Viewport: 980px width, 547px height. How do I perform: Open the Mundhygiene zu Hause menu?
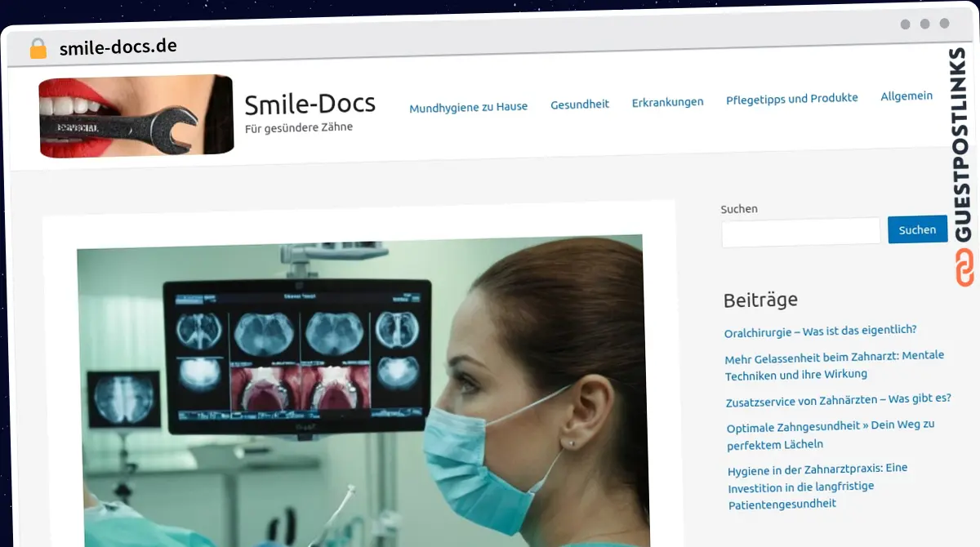468,106
